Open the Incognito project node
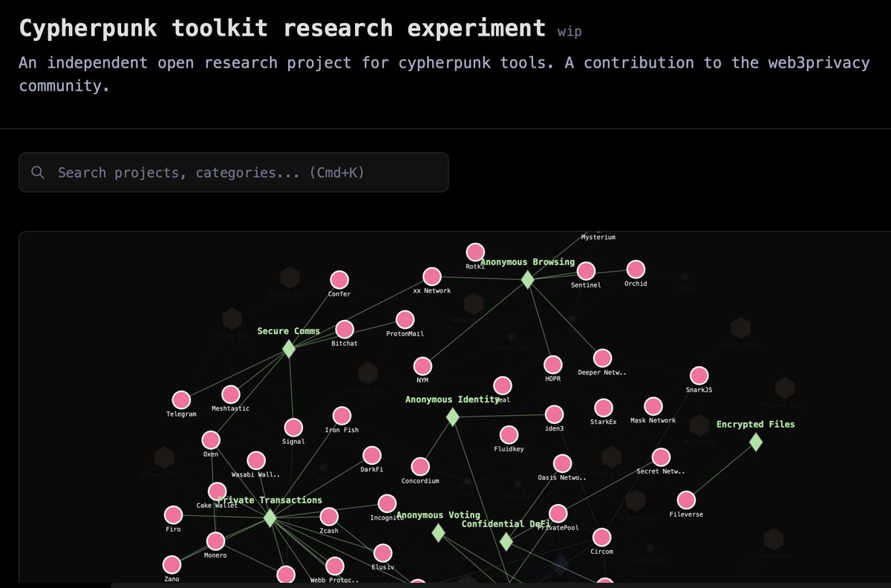891x588 pixels. 387,504
